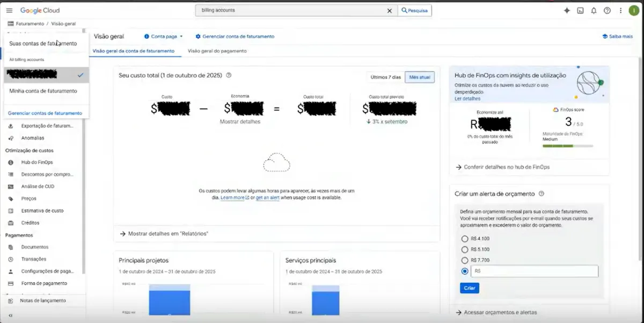Activate the Cloud Shell terminal icon

580,10
